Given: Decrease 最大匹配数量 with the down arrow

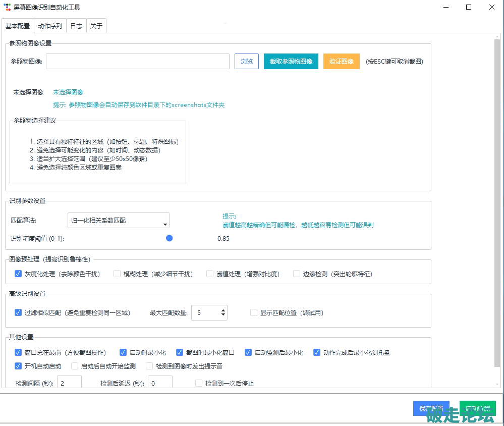Looking at the screenshot, I should 223,316.
